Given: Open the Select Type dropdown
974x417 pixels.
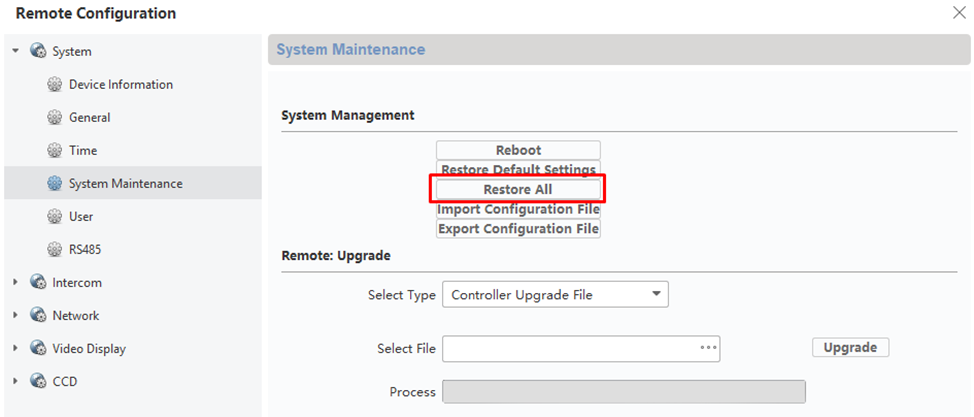Looking at the screenshot, I should 555,295.
